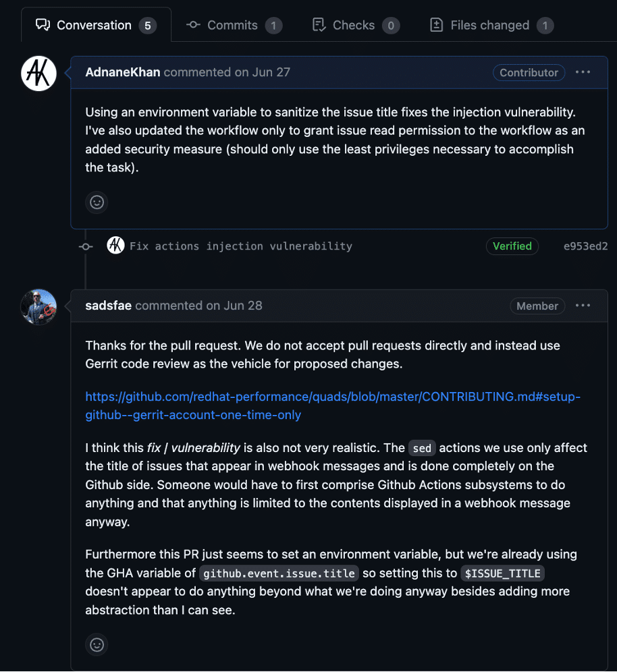The width and height of the screenshot is (617, 672).
Task: Open the Checks tab
Action: (353, 24)
